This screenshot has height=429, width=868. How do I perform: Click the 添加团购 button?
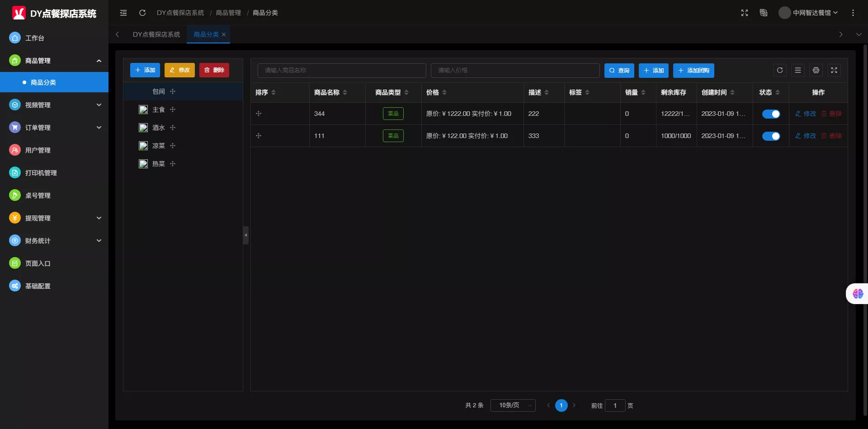693,71
